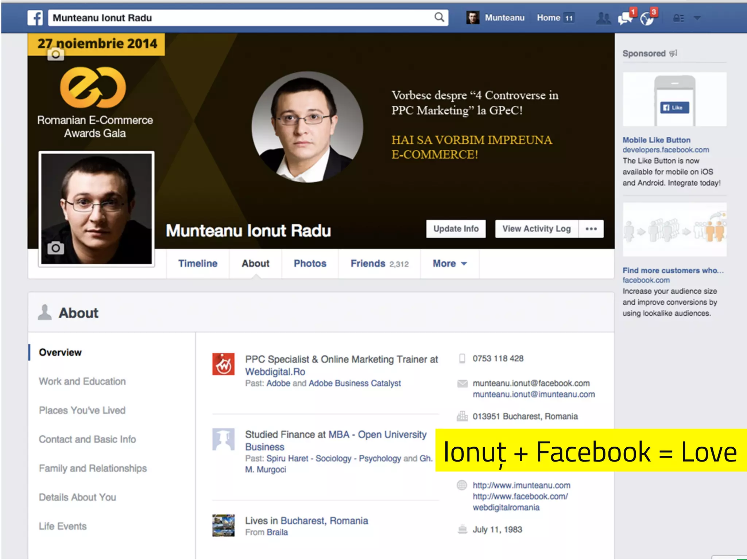Screen dimensions: 747x560
Task: Click developers.facebook.com ad link
Action: 666,150
